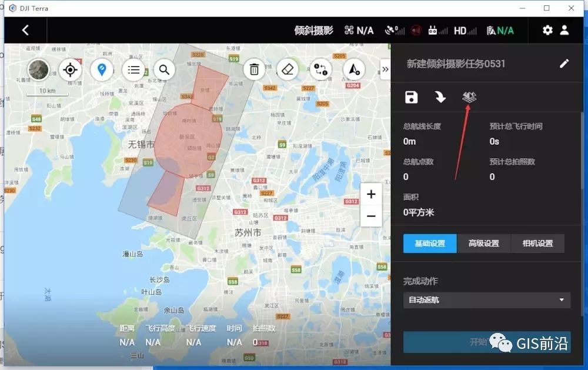
Task: Click the waypoint numbering tool icon
Action: (320, 69)
